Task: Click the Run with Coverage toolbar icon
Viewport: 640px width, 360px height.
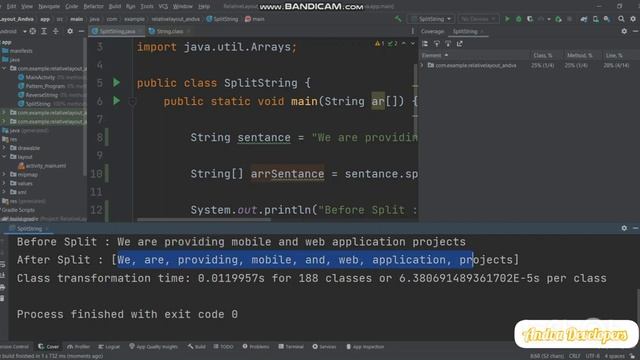Action: pyautogui.click(x=530, y=19)
